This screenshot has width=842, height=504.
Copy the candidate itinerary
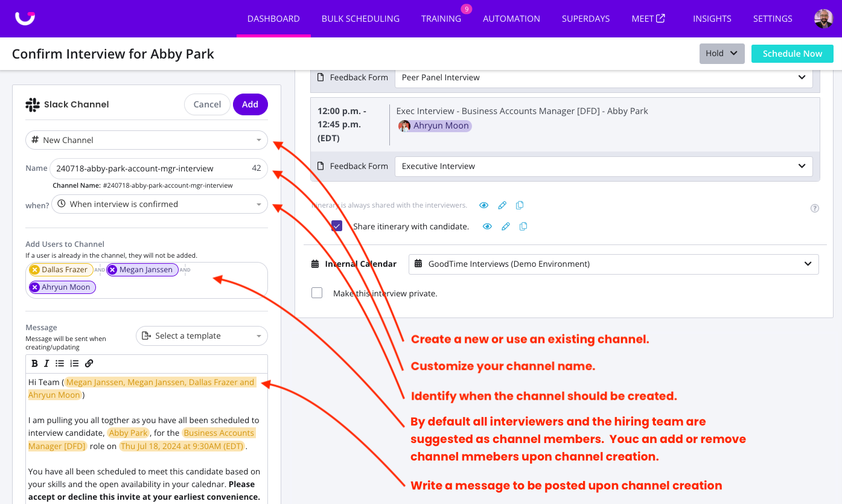click(523, 226)
